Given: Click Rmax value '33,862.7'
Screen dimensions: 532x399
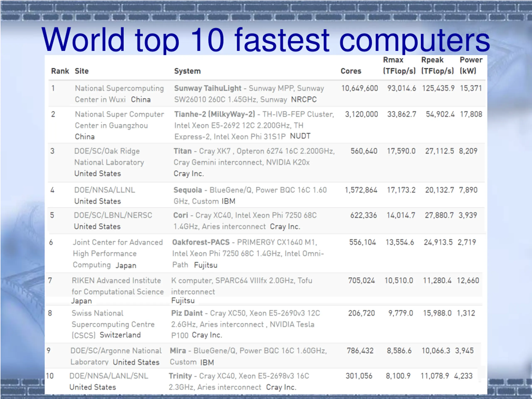Looking at the screenshot, I should 401,114.
